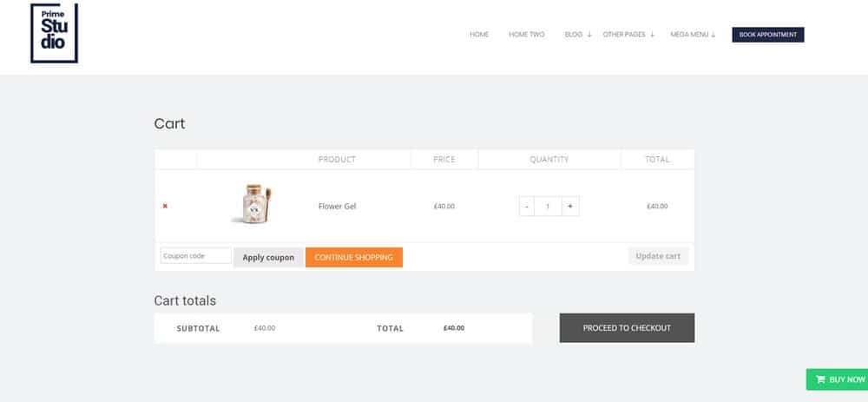Click the Continue Shopping button
The width and height of the screenshot is (868, 402).
pos(354,257)
